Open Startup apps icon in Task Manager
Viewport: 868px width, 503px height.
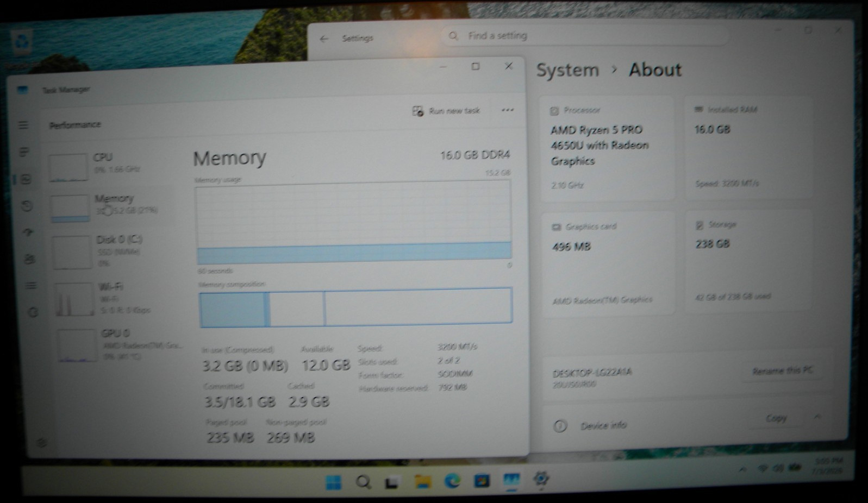coord(28,232)
